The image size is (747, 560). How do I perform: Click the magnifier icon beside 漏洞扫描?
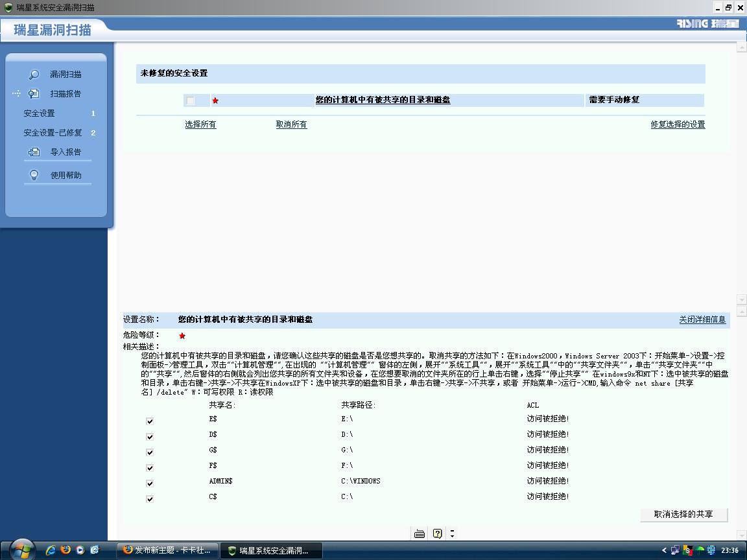coord(34,75)
